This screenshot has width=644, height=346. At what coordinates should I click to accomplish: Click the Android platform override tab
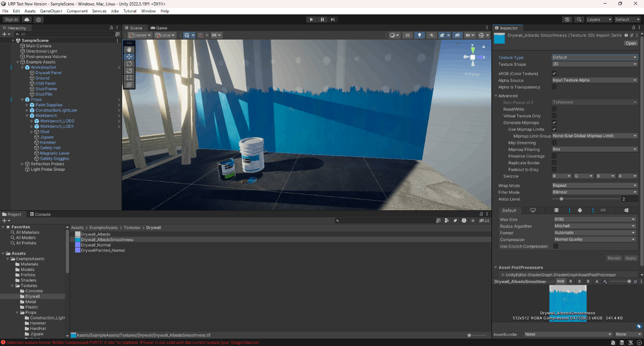580,210
